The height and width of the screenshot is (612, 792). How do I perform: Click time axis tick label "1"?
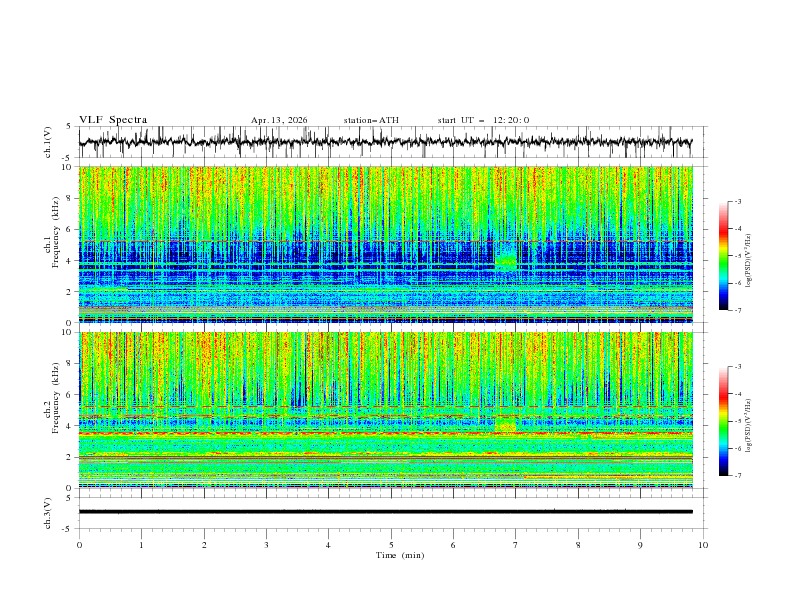[141, 545]
